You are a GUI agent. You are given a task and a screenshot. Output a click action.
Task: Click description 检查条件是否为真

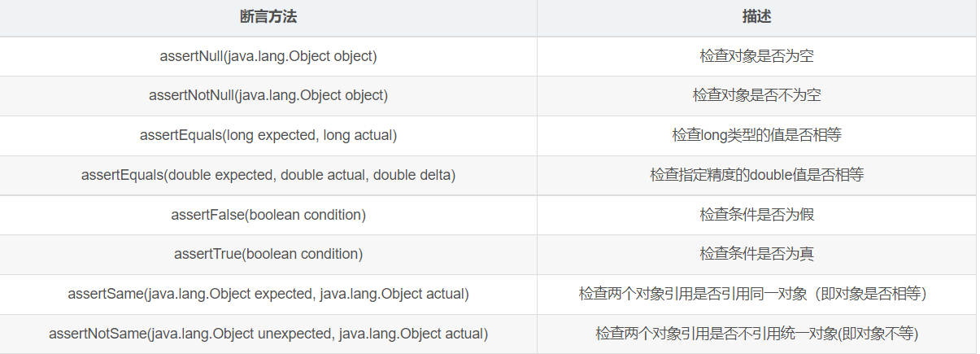click(756, 254)
